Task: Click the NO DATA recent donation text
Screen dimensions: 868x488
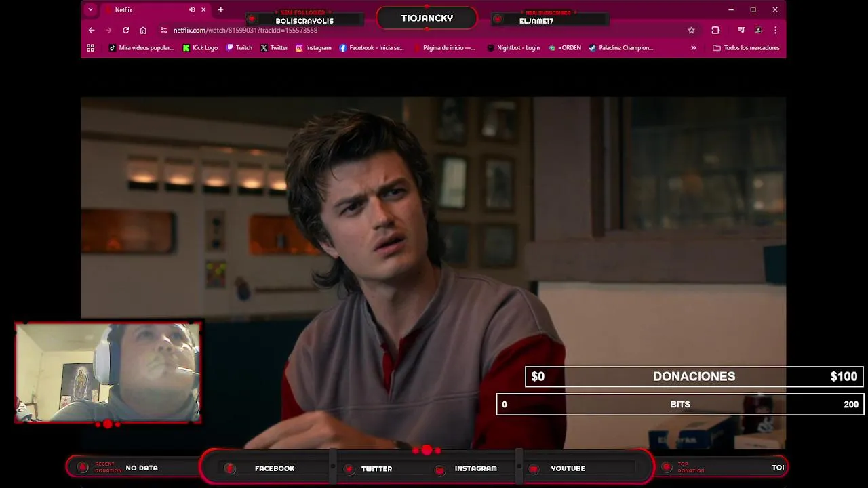Action: click(142, 468)
